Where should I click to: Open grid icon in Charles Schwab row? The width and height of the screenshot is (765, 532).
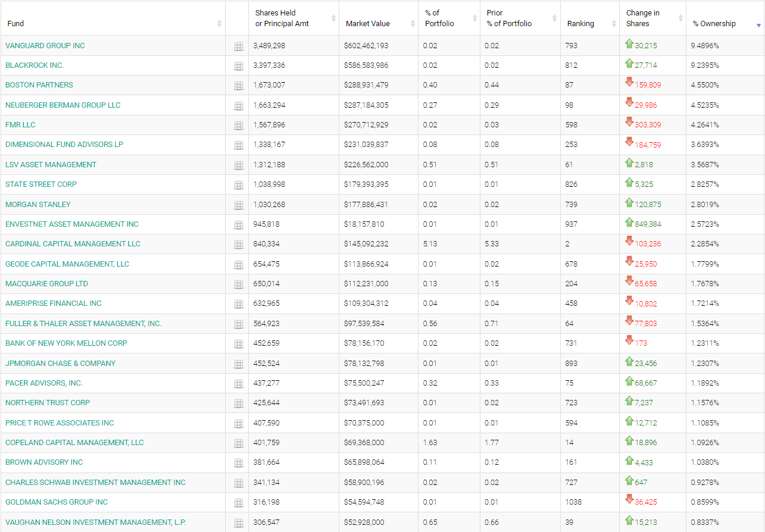[x=239, y=483]
